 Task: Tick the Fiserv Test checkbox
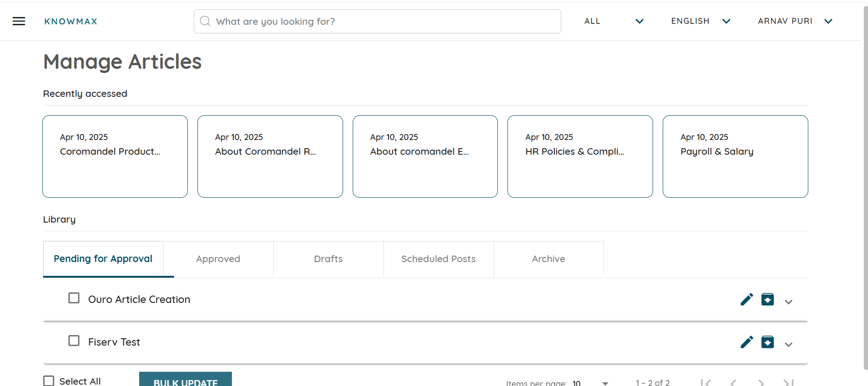pyautogui.click(x=74, y=341)
